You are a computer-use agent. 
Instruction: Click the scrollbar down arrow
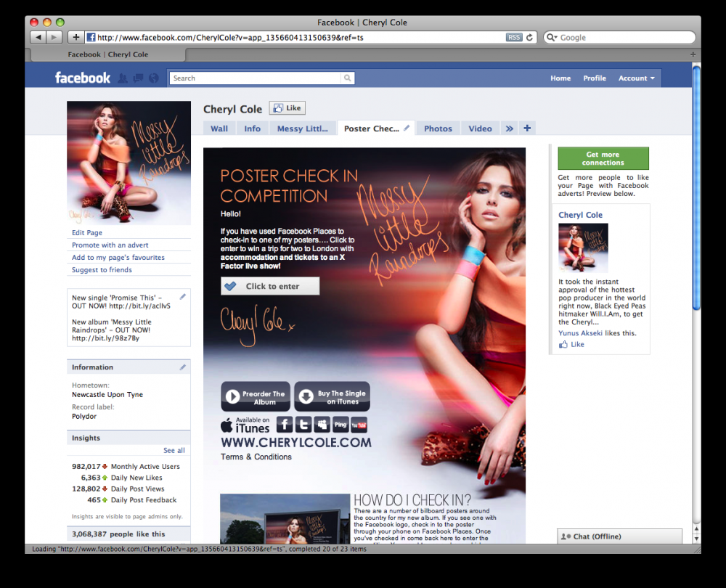pyautogui.click(x=696, y=539)
